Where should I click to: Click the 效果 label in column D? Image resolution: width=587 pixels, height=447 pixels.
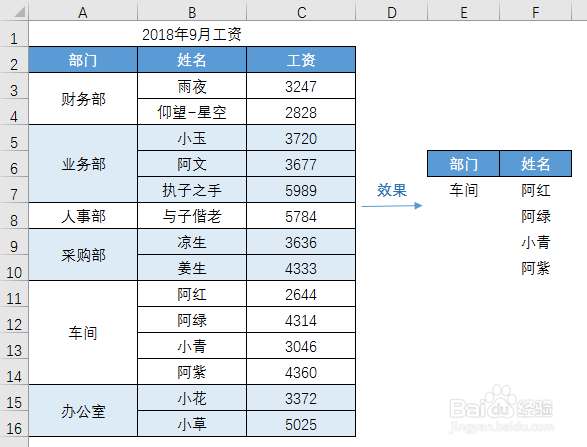pyautogui.click(x=392, y=190)
